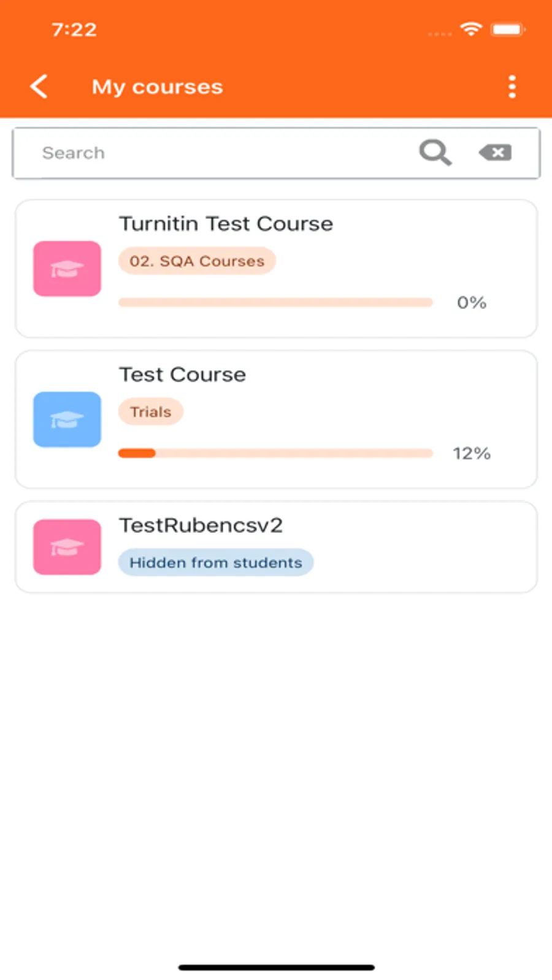Screen dimensions: 552x980
Task: Tap the battery status icon
Action: tap(508, 29)
